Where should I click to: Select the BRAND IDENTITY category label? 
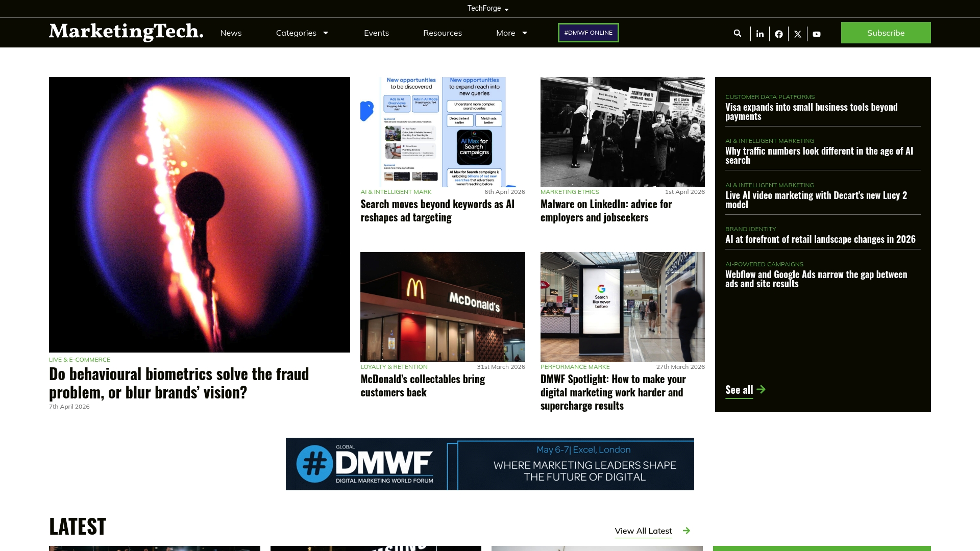click(x=750, y=229)
